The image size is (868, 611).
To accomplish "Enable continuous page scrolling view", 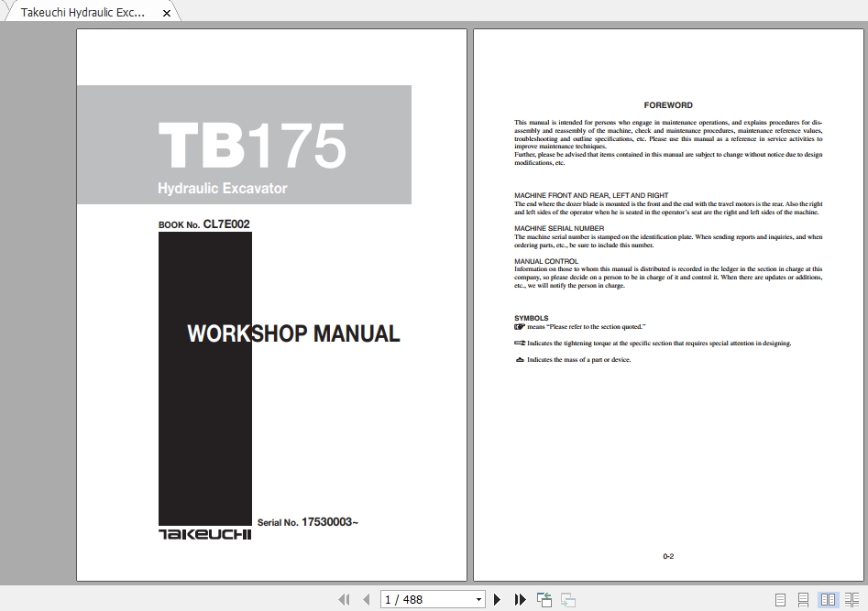I will [804, 600].
